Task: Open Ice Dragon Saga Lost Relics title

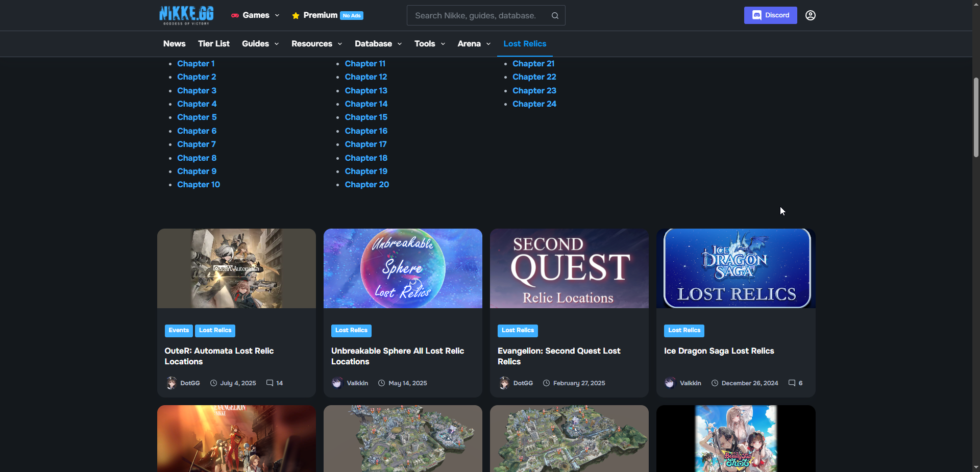Action: coord(719,351)
